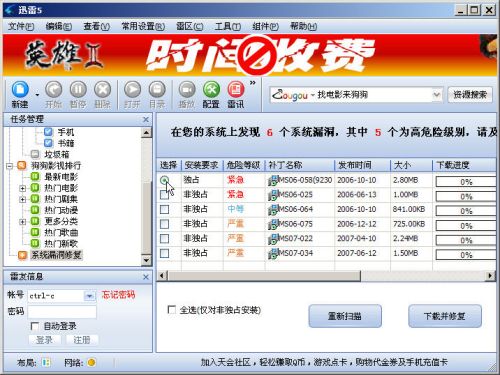Click into the 密码 password field
500x375 pixels.
tap(62, 312)
